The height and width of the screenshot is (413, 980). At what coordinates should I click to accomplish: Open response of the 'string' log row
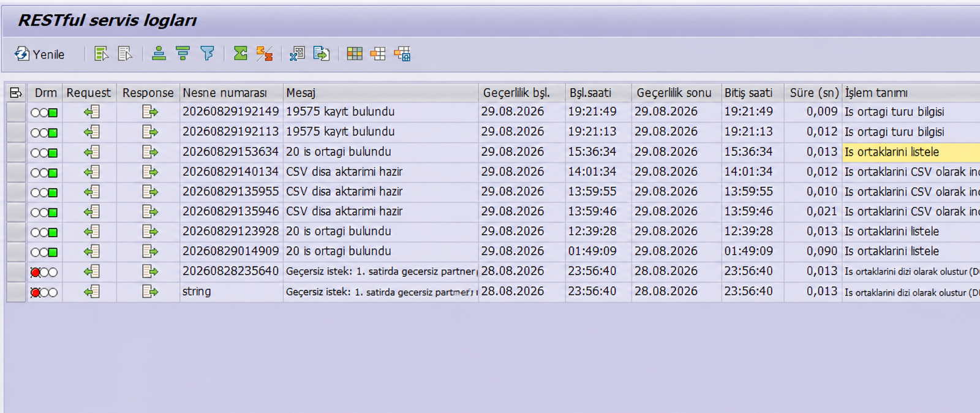coord(150,292)
